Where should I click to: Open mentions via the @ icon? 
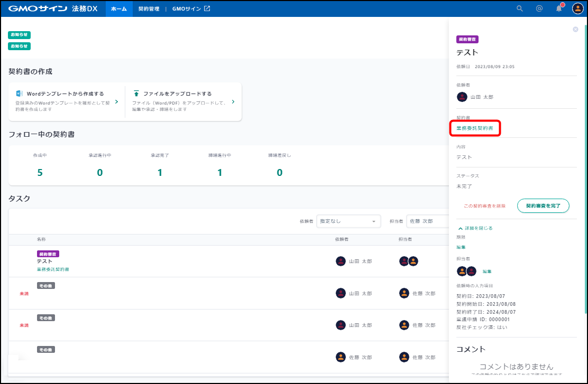pyautogui.click(x=539, y=8)
